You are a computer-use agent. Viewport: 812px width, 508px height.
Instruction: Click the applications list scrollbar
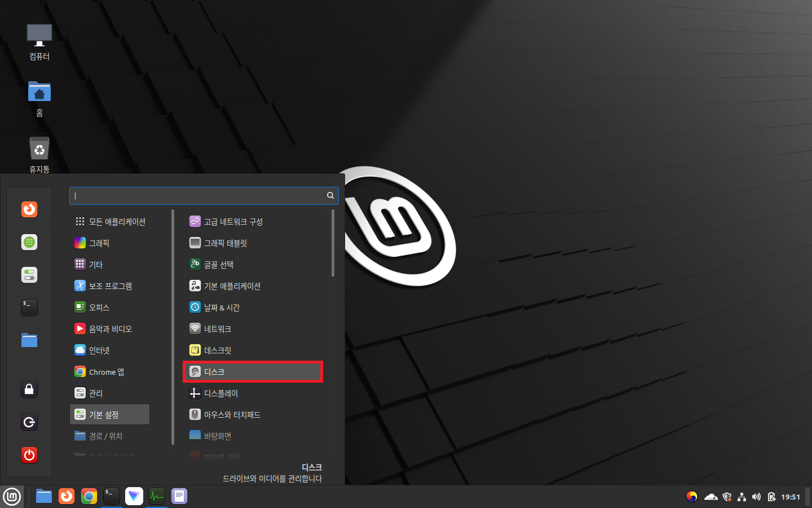point(333,243)
